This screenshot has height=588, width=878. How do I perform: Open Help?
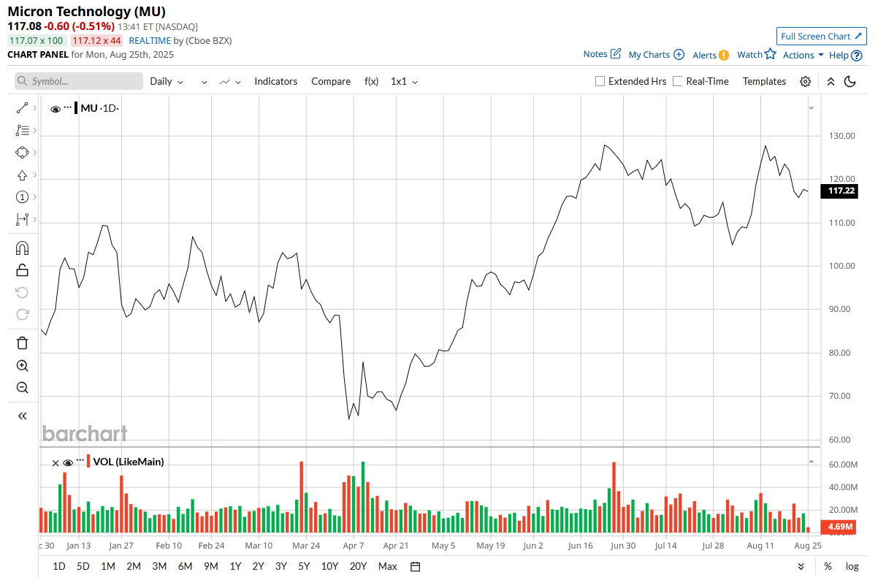845,55
